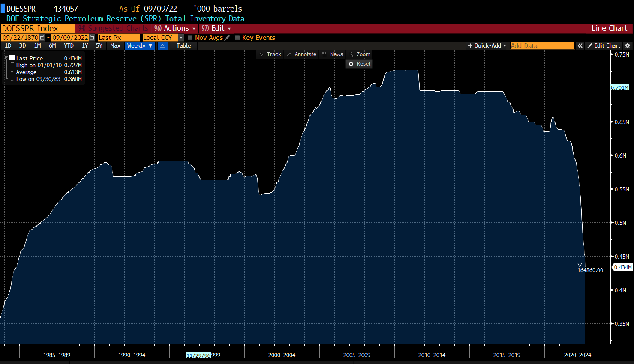This screenshot has height=364, width=634.
Task: Select the 5Y time range
Action: [99, 46]
